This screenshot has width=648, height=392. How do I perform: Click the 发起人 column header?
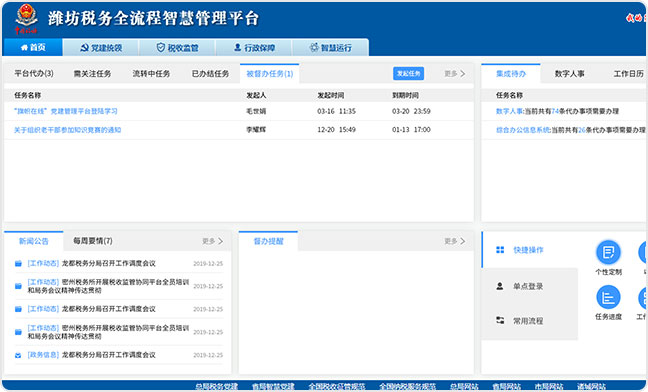[256, 95]
